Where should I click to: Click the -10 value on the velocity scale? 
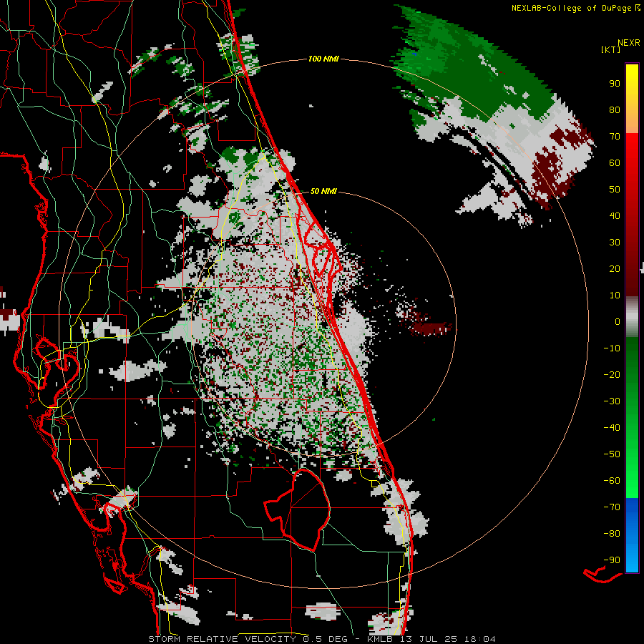coord(612,348)
